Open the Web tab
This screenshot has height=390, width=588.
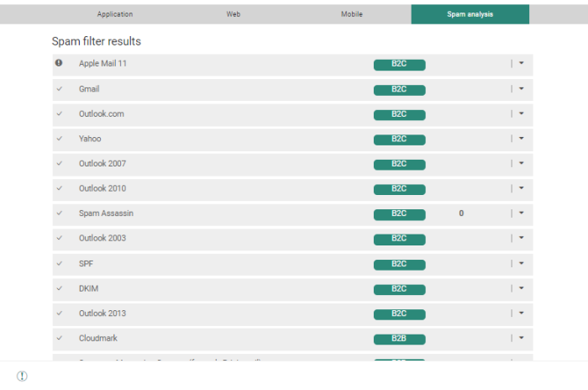[233, 14]
